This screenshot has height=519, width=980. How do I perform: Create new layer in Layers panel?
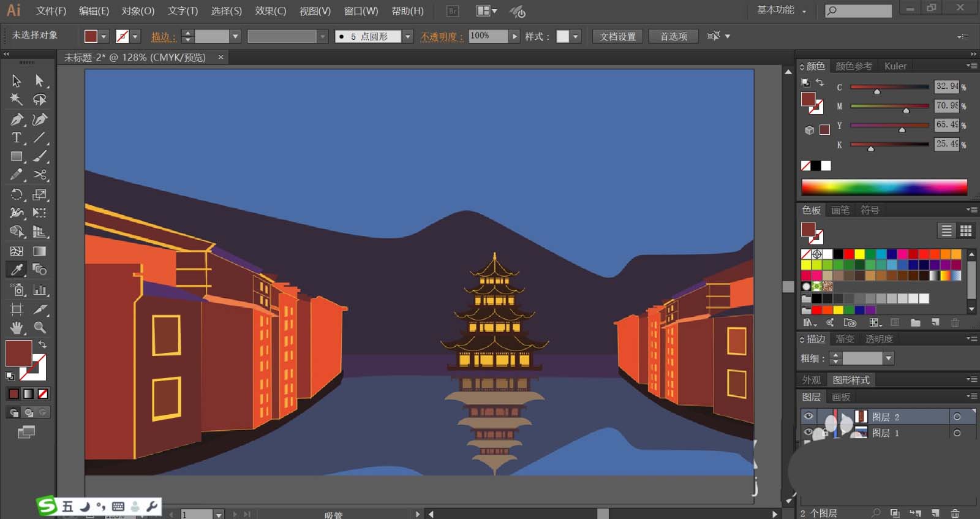pos(935,513)
